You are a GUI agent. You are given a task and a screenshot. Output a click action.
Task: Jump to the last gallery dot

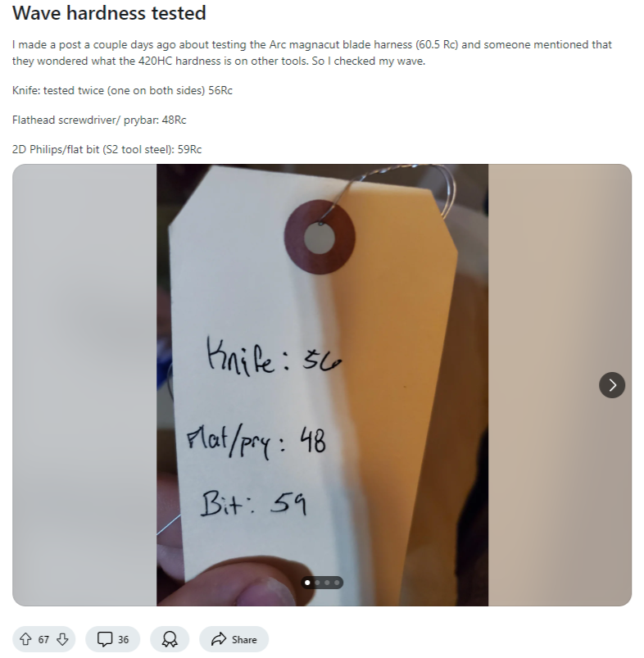(x=337, y=583)
